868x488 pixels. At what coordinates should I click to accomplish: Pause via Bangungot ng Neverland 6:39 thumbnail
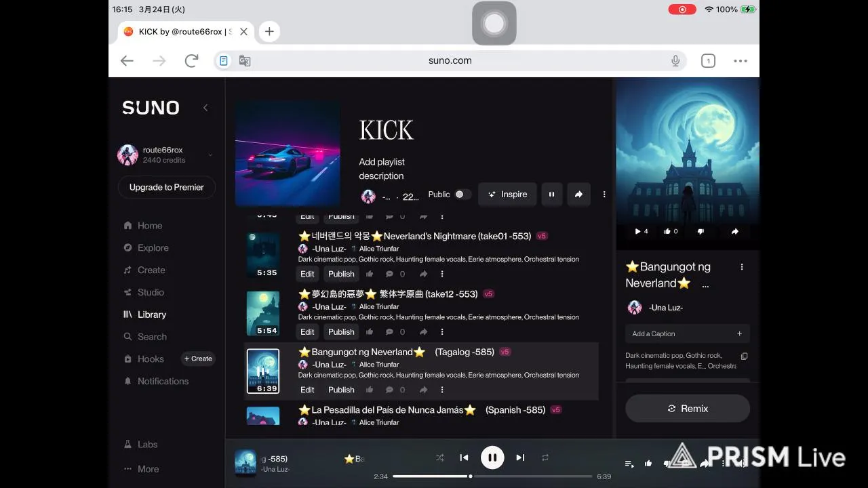[263, 371]
